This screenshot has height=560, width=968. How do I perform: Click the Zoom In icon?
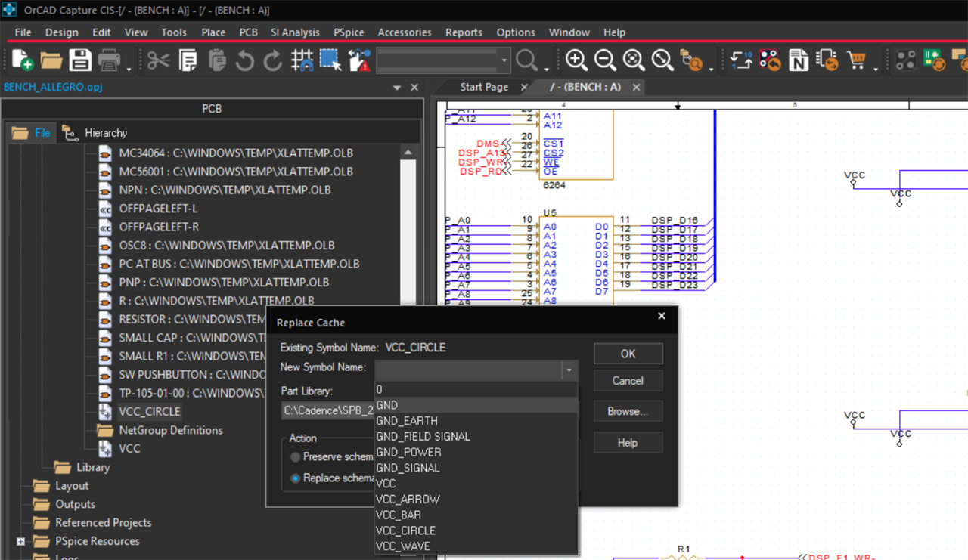[576, 60]
